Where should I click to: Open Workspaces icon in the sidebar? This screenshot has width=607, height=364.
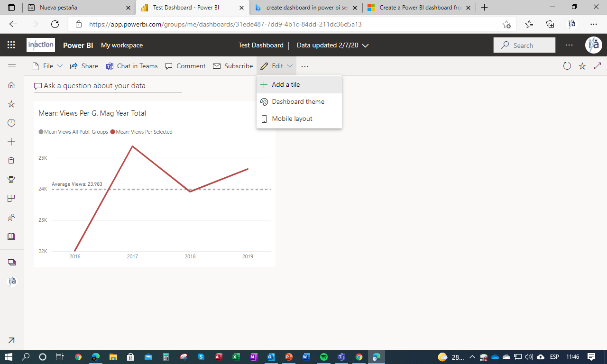12,262
